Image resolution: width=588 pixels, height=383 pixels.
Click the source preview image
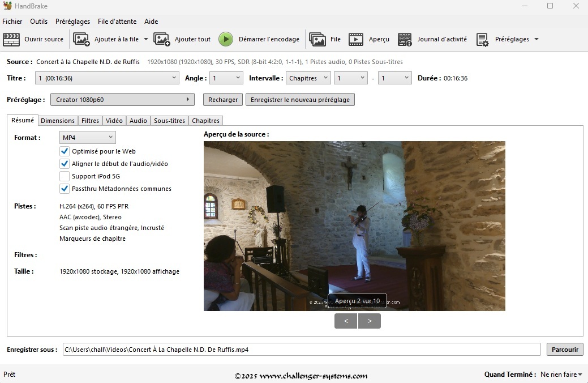tap(354, 226)
